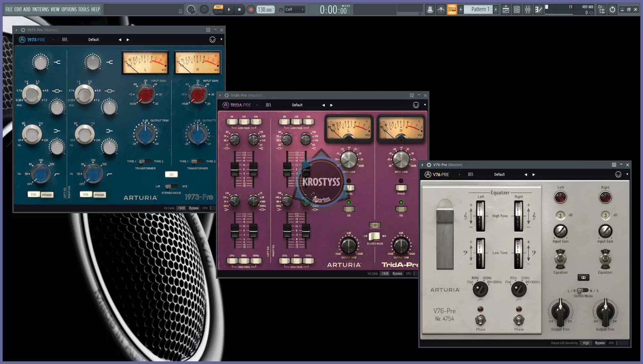The height and width of the screenshot is (364, 643).
Task: Open the Cell snap dropdown
Action: pyautogui.click(x=294, y=9)
